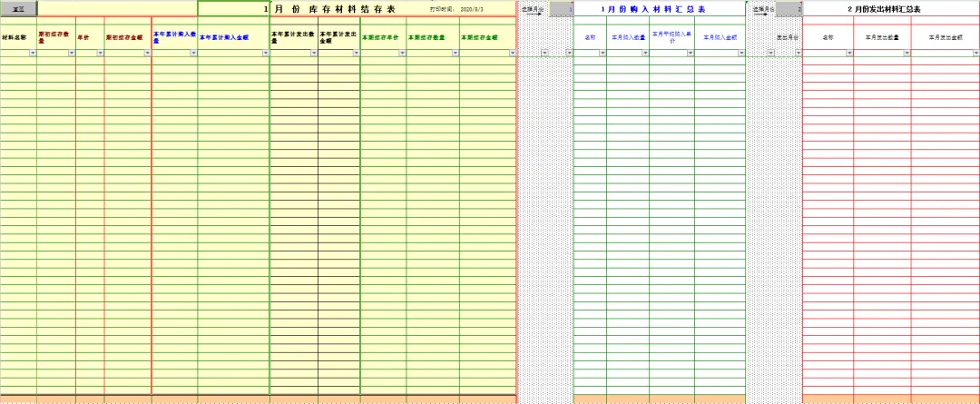This screenshot has width=980, height=404.
Task: Open the 本月购入数量 filter dropdown
Action: click(645, 54)
